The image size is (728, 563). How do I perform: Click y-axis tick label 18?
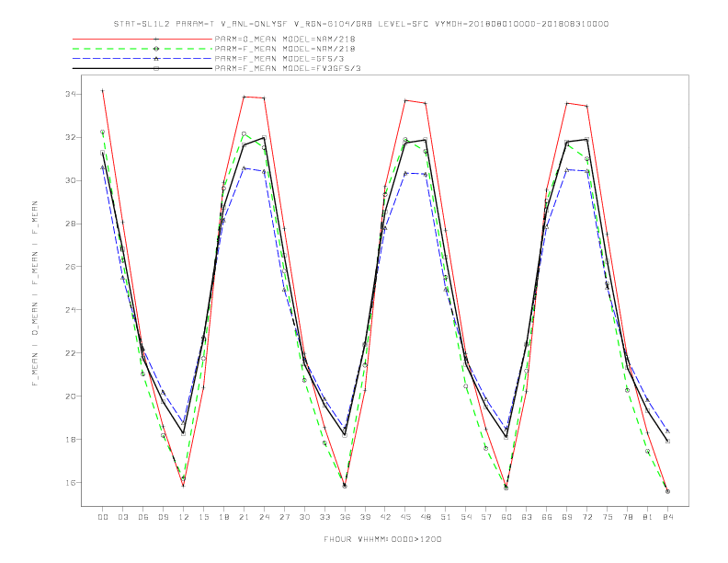(71, 440)
